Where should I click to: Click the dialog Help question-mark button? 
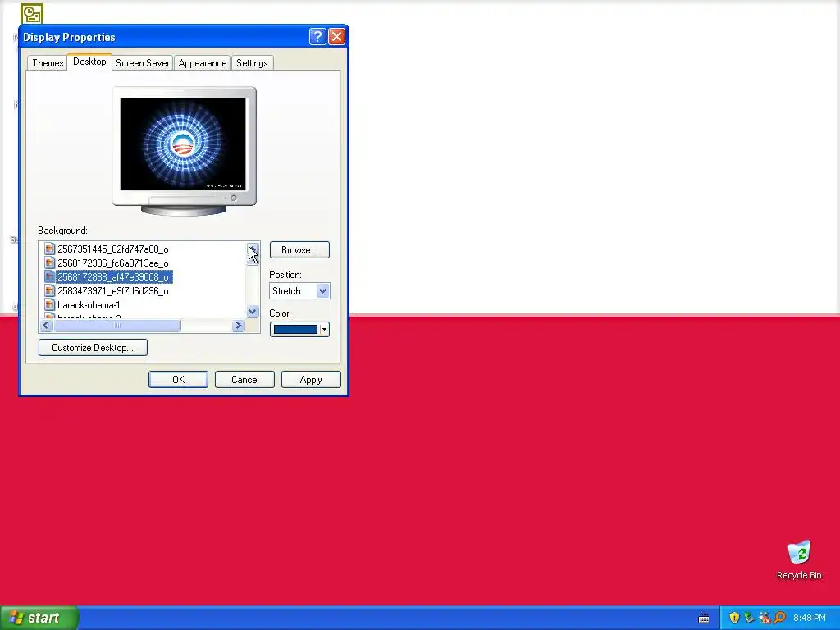[317, 36]
